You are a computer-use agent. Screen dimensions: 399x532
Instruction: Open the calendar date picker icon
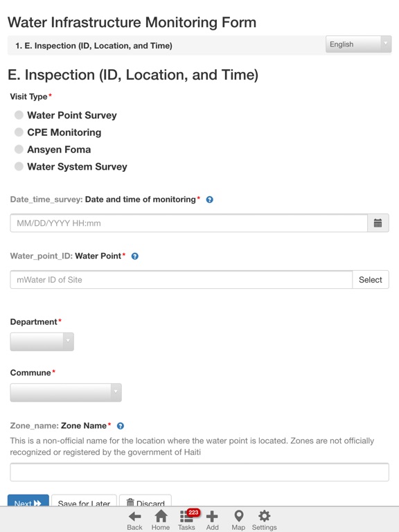[x=378, y=223]
